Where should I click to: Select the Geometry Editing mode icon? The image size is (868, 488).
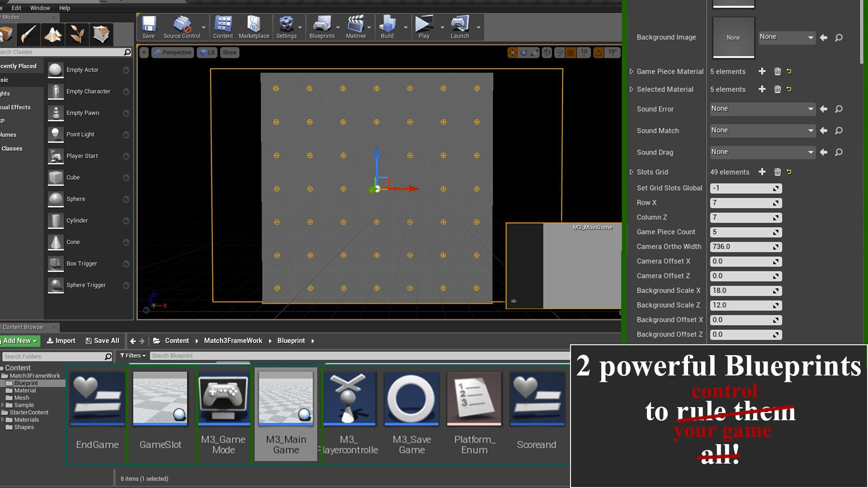(101, 34)
